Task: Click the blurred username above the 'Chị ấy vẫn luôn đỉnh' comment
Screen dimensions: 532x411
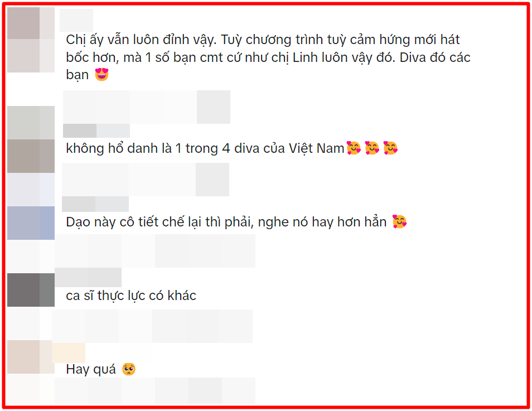Action: coord(76,21)
